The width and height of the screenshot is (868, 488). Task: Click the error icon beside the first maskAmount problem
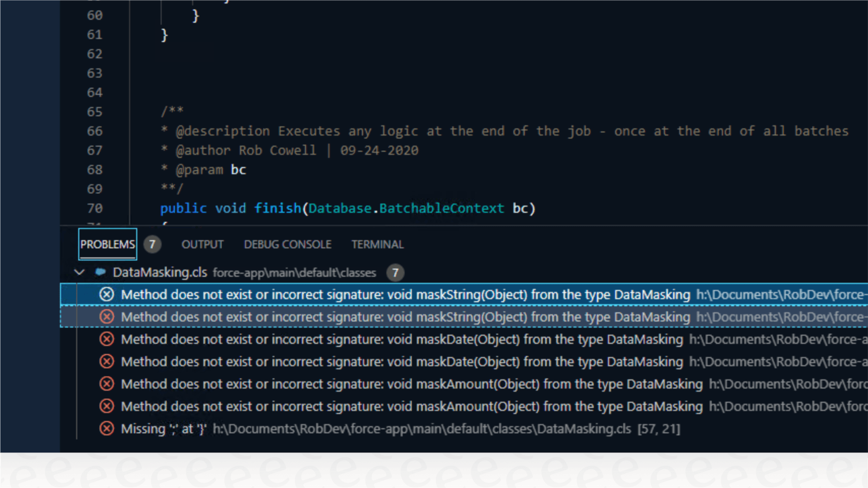[x=107, y=384]
